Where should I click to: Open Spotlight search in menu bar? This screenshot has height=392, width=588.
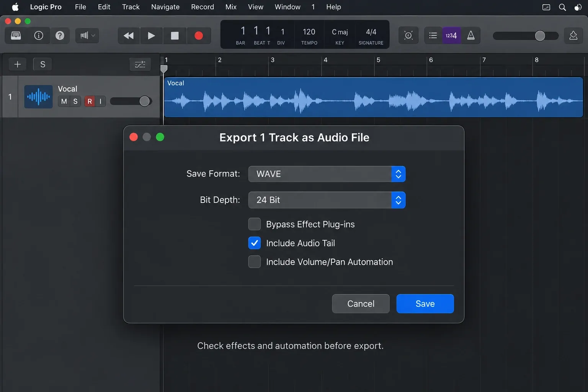pyautogui.click(x=562, y=7)
